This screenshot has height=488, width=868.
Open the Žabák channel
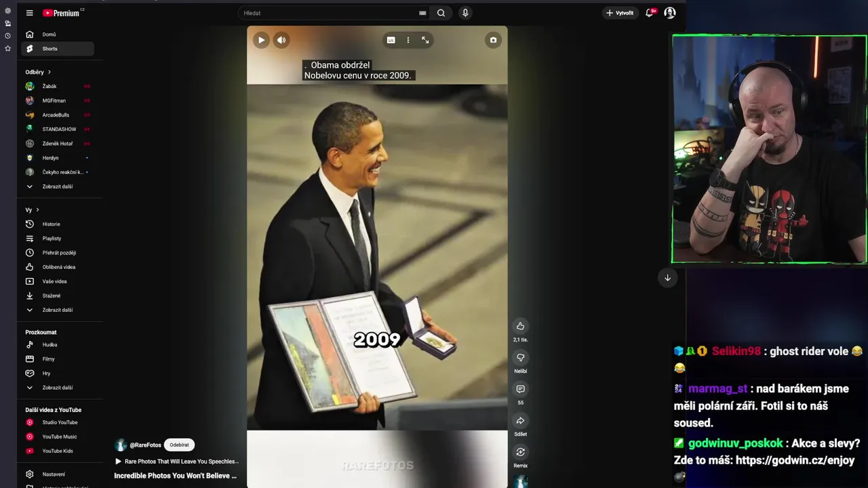click(58, 86)
